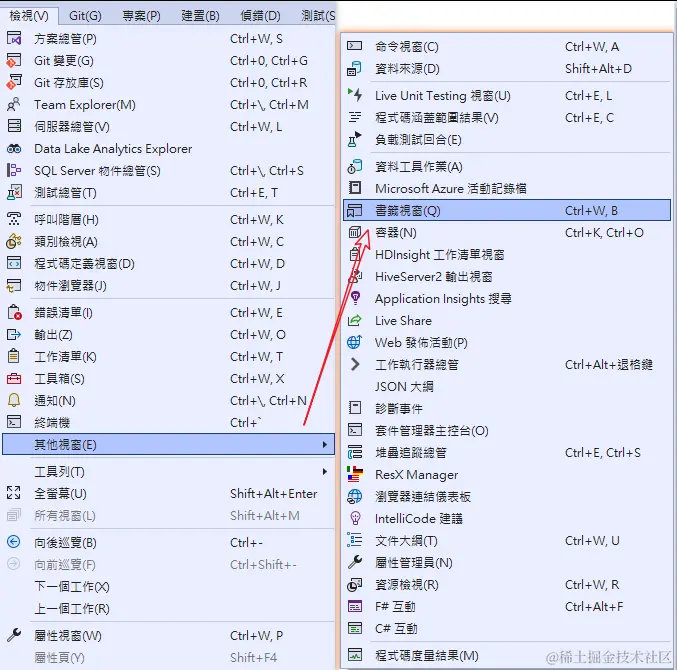Image resolution: width=677 pixels, height=670 pixels.
Task: Click the 方案總管 icon
Action: pos(14,38)
